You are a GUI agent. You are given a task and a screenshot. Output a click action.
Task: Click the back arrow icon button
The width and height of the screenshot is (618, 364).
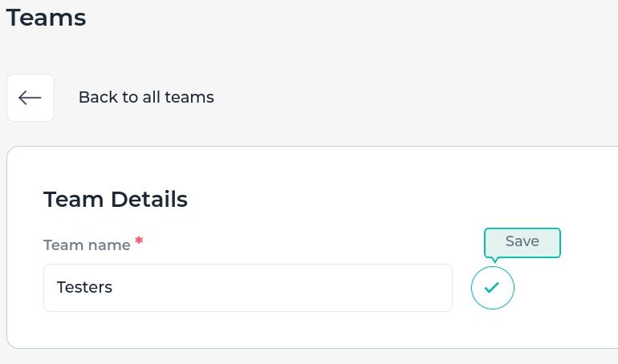click(x=30, y=98)
